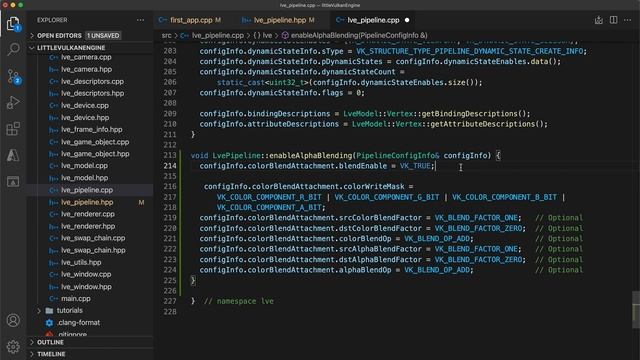The height and width of the screenshot is (360, 640).
Task: Open lve_camera.cpp in explorer
Action: pos(86,57)
